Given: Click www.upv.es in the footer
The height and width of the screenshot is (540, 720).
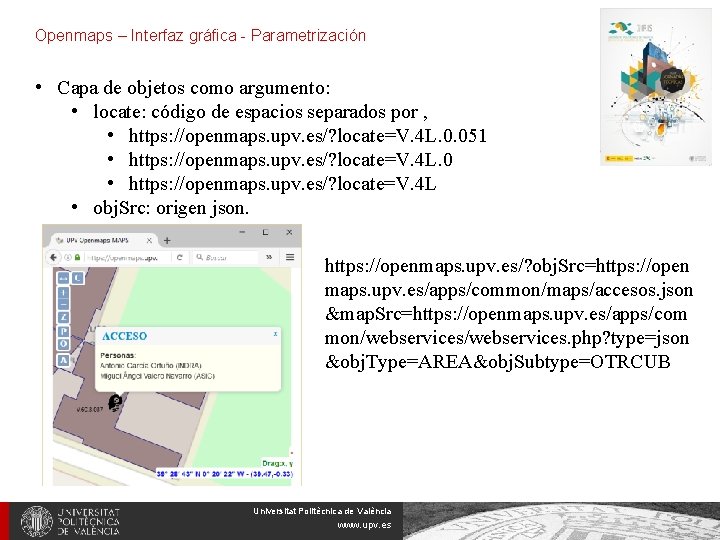Looking at the screenshot, I should 364,525.
